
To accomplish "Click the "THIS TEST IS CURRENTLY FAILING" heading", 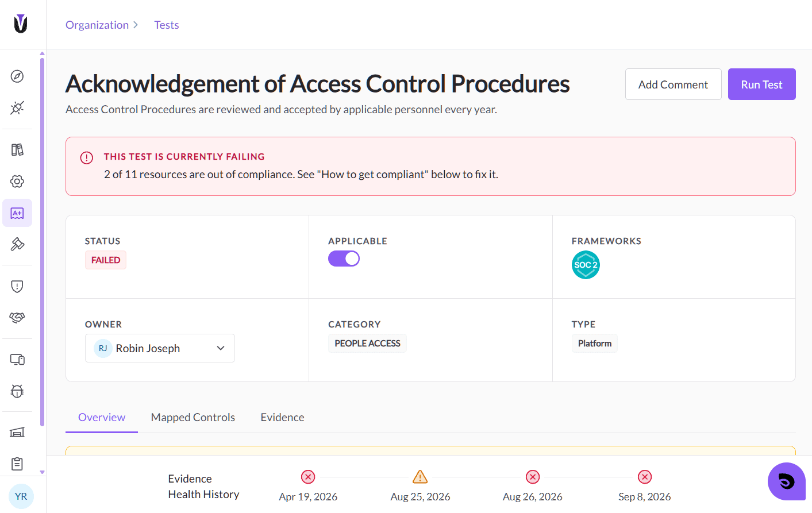I will tap(184, 157).
